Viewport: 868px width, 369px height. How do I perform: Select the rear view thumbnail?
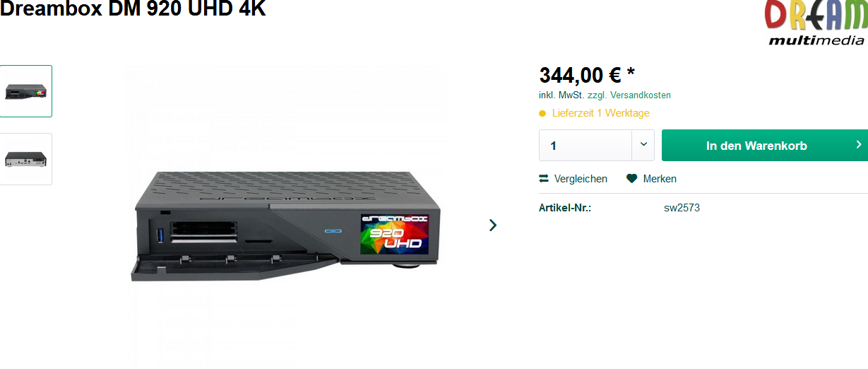pyautogui.click(x=25, y=159)
